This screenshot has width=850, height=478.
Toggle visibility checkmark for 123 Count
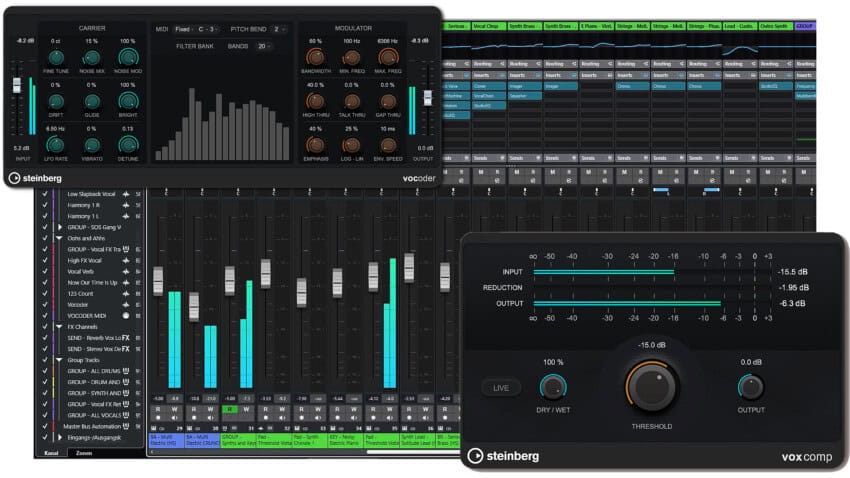click(x=45, y=294)
